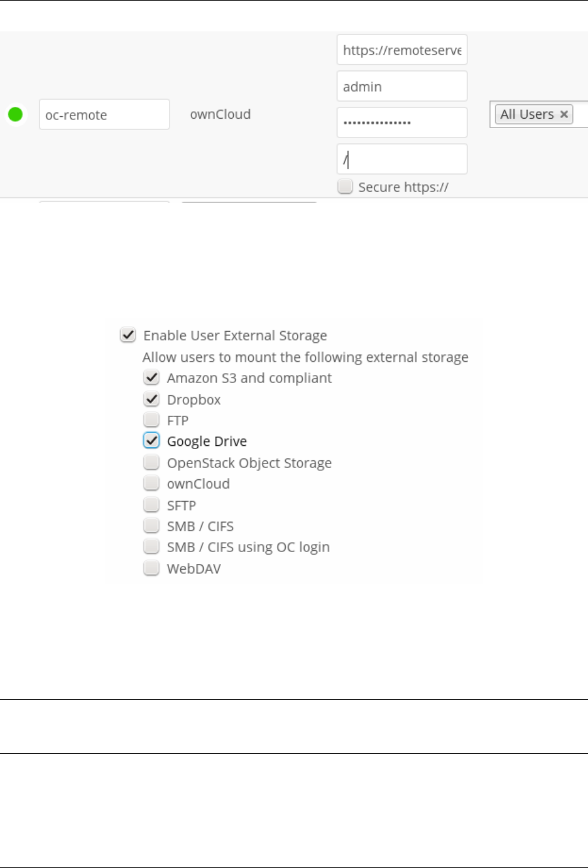Check SMB / CIFS using OC login
The image size is (588, 868).
pos(151,546)
